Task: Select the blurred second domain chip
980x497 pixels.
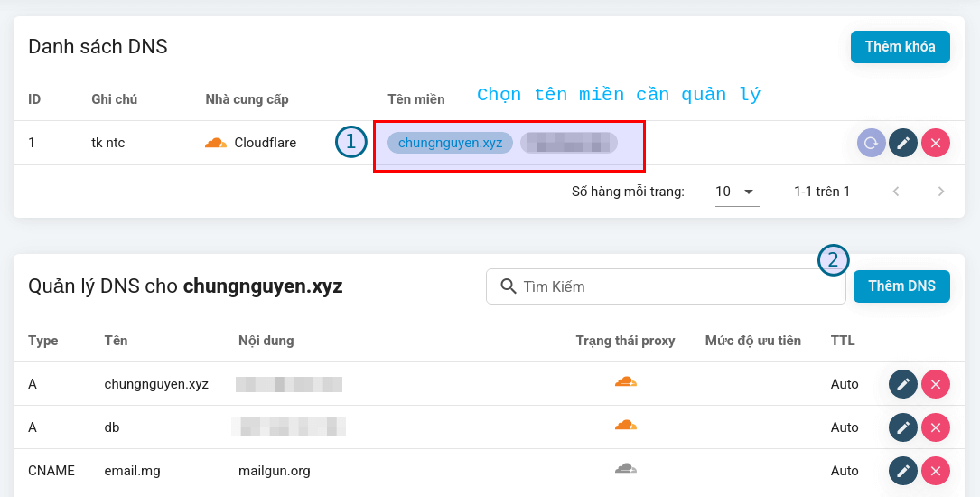Action: tap(568, 143)
